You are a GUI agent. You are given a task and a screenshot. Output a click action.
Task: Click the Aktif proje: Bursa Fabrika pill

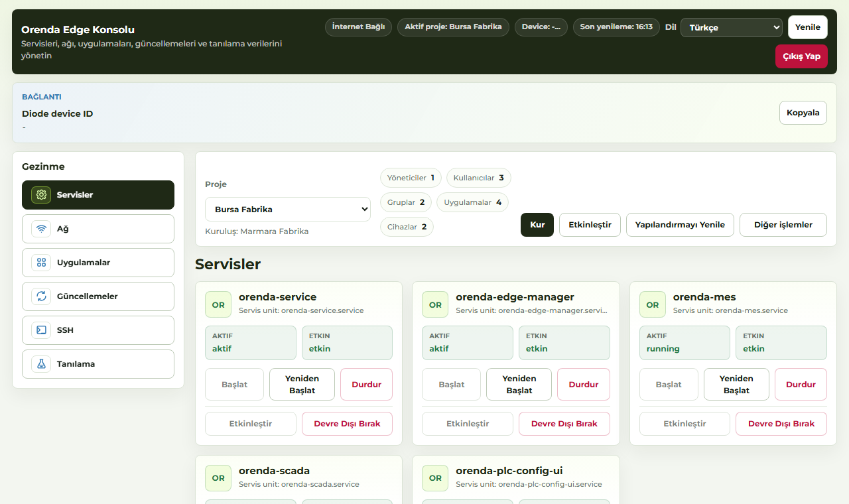[454, 27]
